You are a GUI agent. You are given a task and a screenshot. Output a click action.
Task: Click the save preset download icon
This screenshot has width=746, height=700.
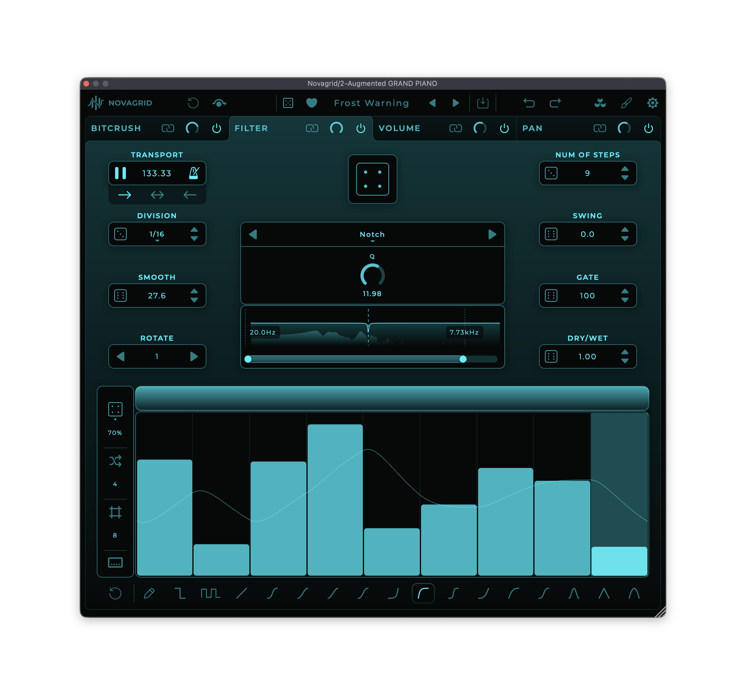(483, 103)
